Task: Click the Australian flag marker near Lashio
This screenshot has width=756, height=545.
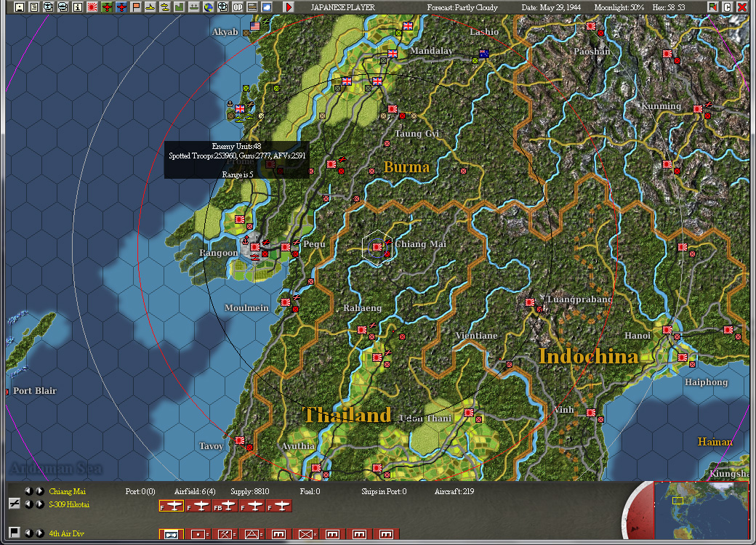Action: (484, 54)
